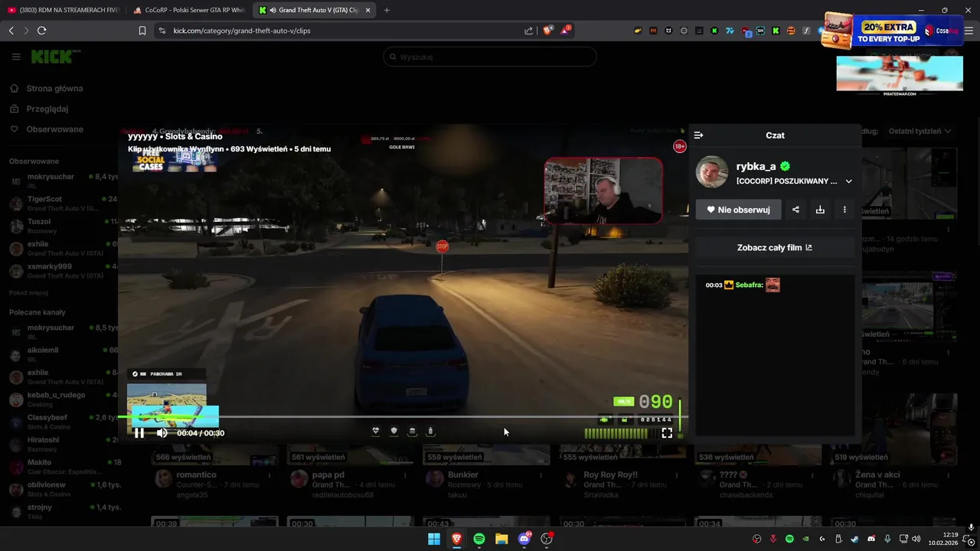
Task: Open Windows Start menu
Action: click(434, 539)
